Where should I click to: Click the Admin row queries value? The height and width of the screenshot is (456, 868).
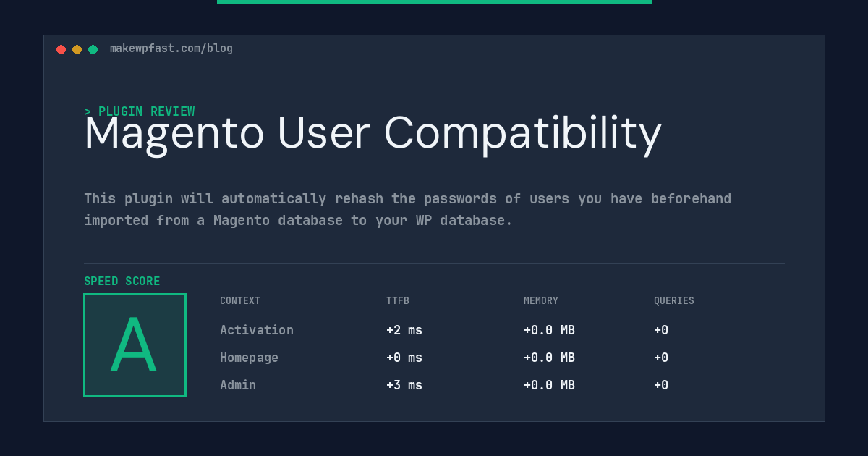coord(661,385)
